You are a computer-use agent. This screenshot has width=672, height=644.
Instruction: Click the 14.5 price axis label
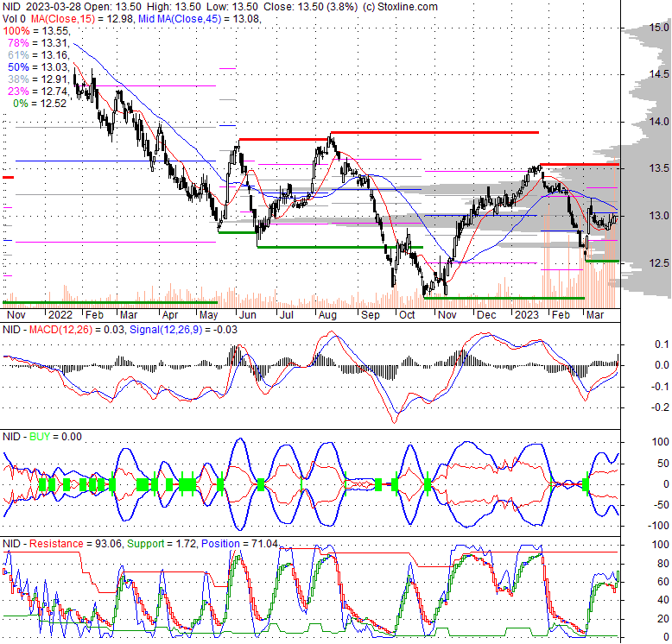[x=659, y=74]
